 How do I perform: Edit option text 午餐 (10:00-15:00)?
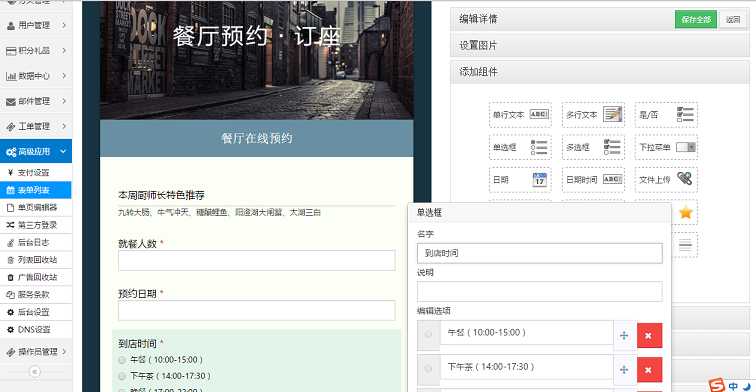pos(526,333)
